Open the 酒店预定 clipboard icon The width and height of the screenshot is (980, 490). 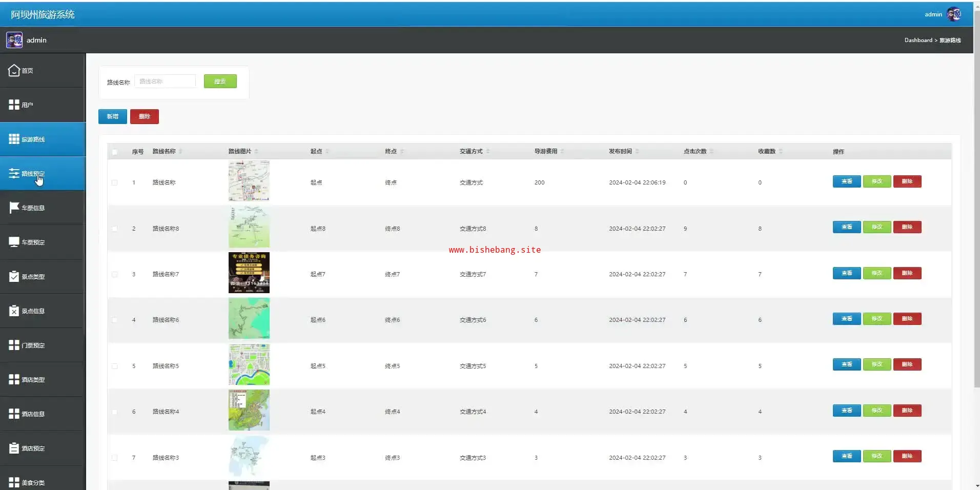point(14,448)
